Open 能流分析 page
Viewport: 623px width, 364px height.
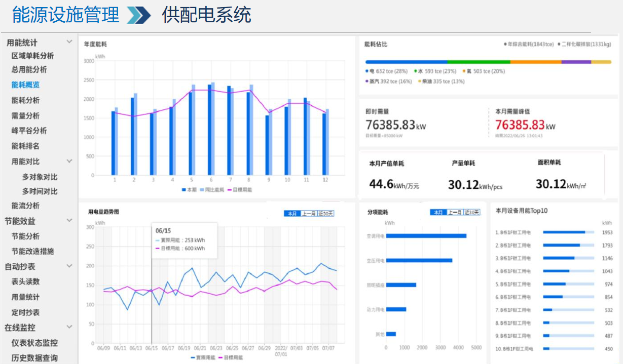26,206
